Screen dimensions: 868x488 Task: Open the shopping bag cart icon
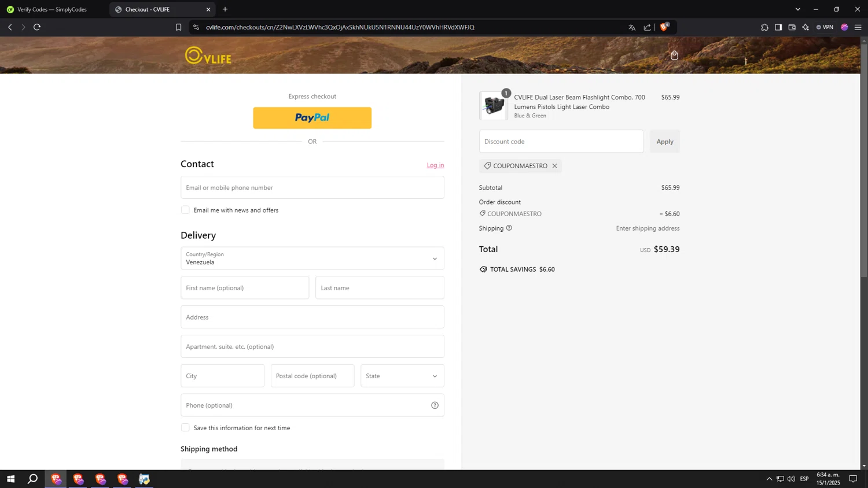point(674,56)
